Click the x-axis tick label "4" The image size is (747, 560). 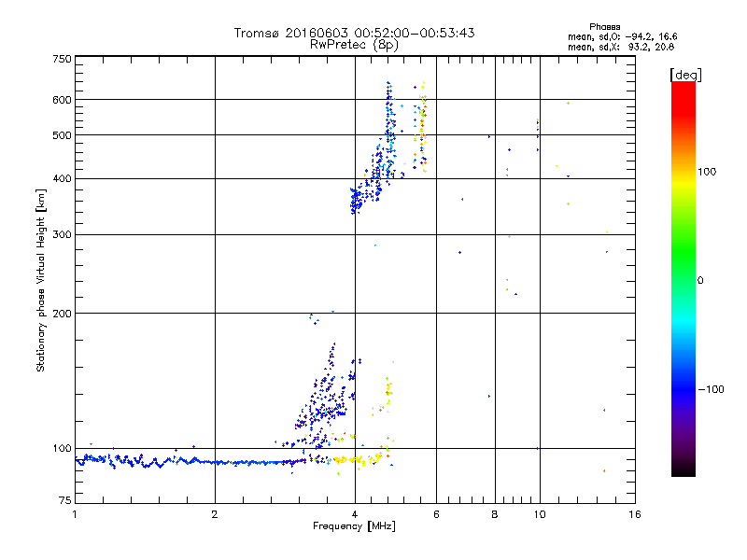point(355,514)
